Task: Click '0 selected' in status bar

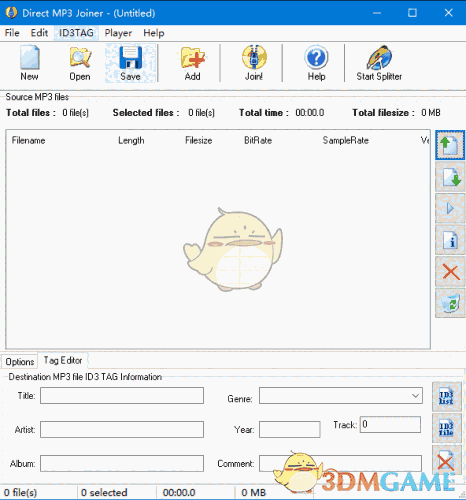Action: (104, 492)
